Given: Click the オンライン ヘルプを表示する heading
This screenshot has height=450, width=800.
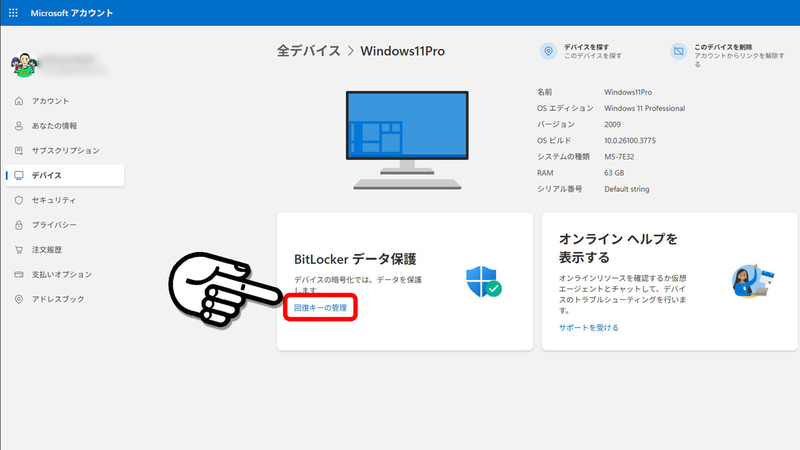Looking at the screenshot, I should pos(618,248).
